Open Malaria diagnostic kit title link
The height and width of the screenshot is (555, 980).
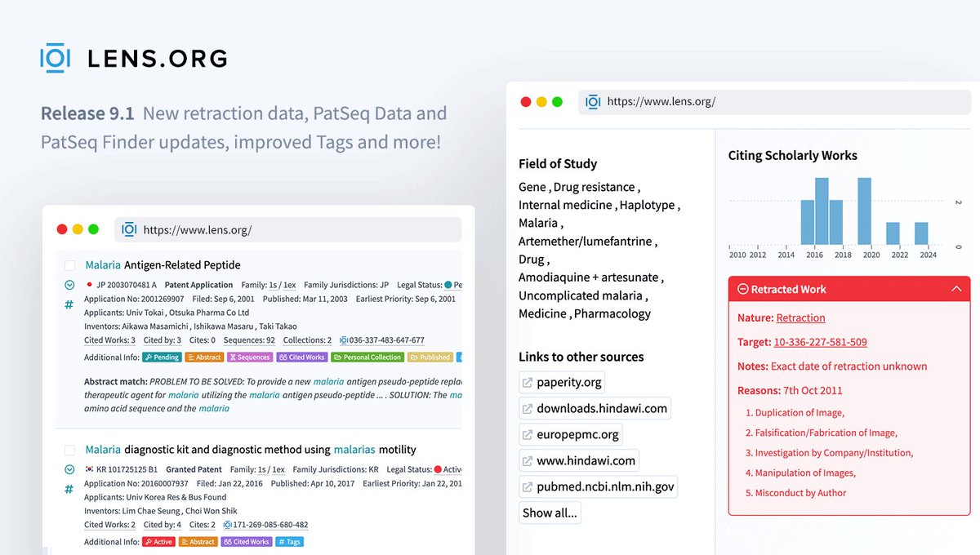coord(251,450)
